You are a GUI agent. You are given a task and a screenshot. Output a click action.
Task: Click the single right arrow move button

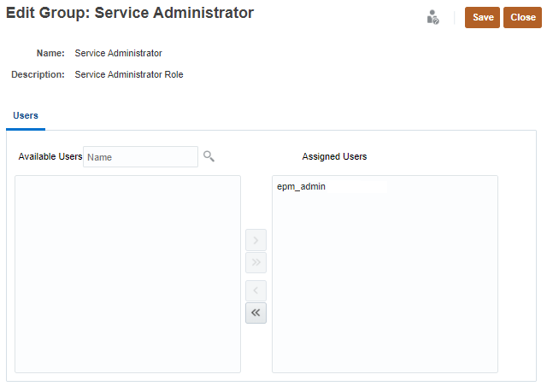coord(256,240)
